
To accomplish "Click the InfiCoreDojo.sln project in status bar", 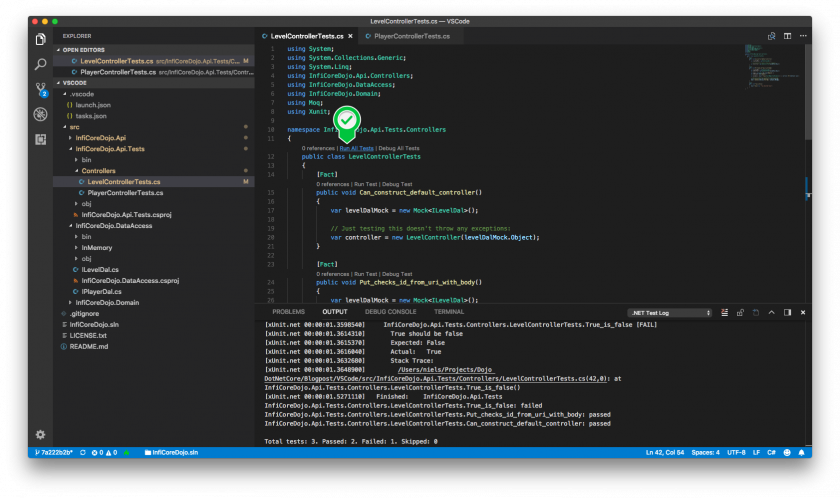I will 171,452.
